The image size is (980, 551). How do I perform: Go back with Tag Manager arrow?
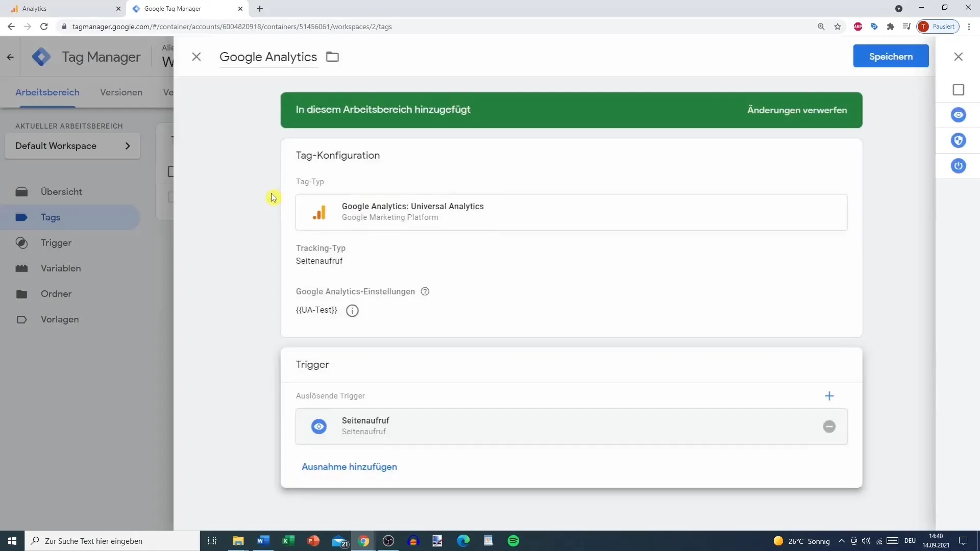[x=10, y=57]
